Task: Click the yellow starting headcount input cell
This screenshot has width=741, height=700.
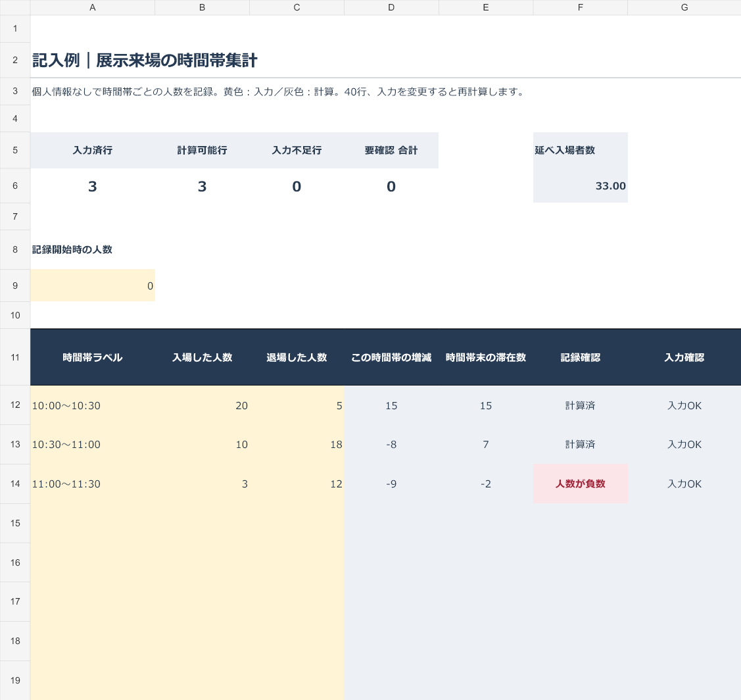Action: coord(93,286)
